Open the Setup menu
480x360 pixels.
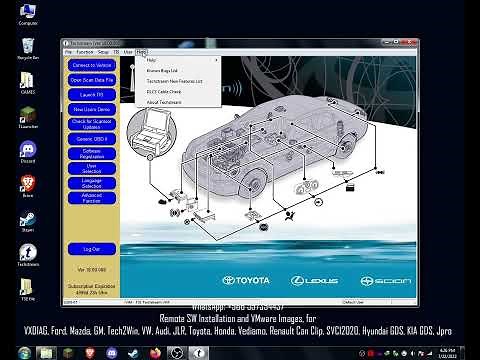pyautogui.click(x=103, y=52)
